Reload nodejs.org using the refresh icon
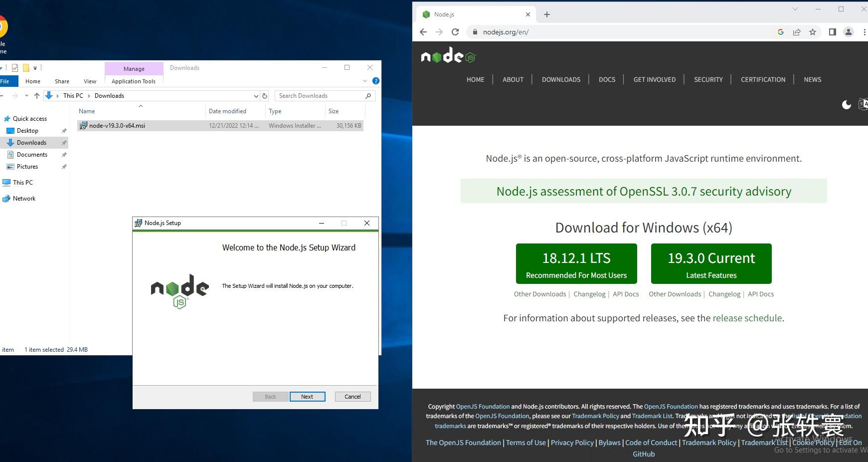This screenshot has width=868, height=462. tap(455, 31)
